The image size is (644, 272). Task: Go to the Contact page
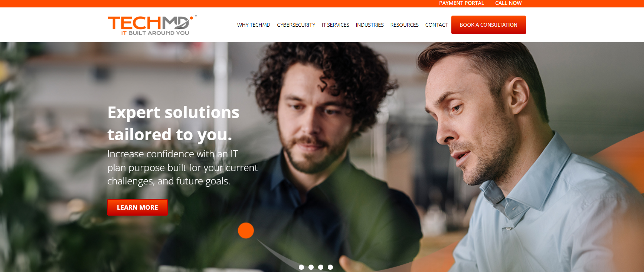(x=437, y=25)
